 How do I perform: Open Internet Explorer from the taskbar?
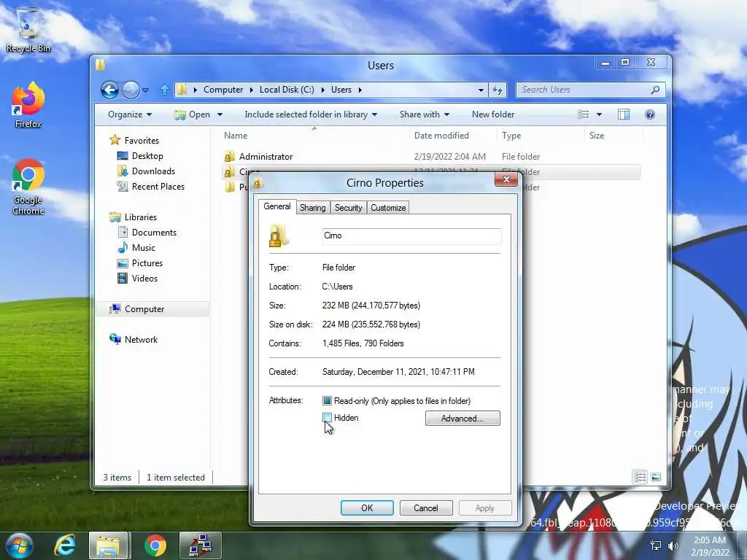click(x=65, y=545)
